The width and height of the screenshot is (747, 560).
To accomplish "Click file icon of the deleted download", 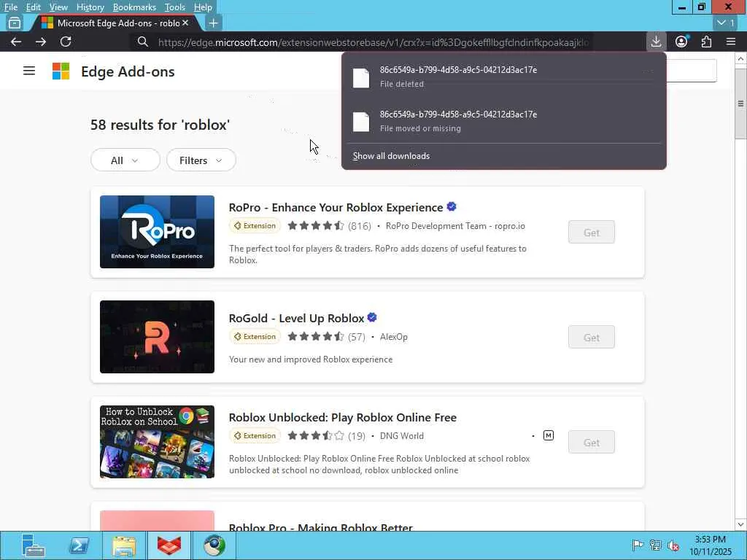I will click(x=361, y=77).
